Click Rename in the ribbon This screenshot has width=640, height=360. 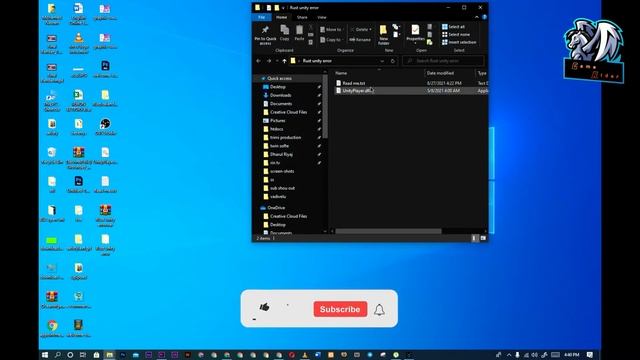tap(360, 40)
